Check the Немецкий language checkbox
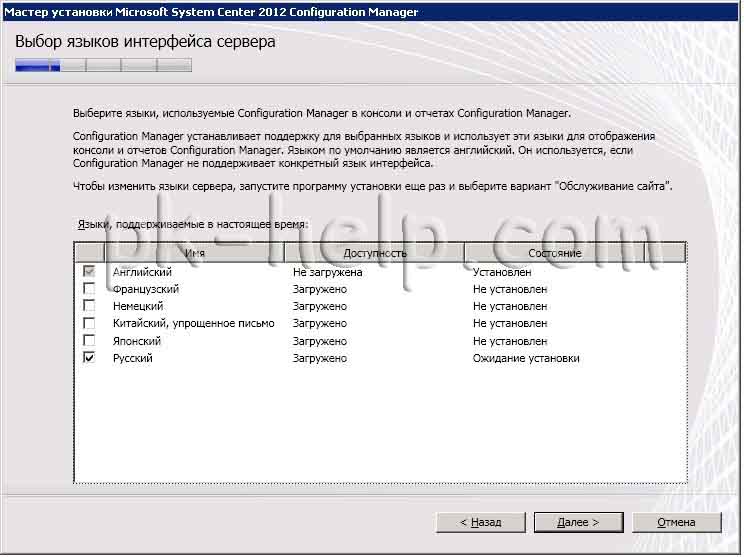 click(x=89, y=306)
